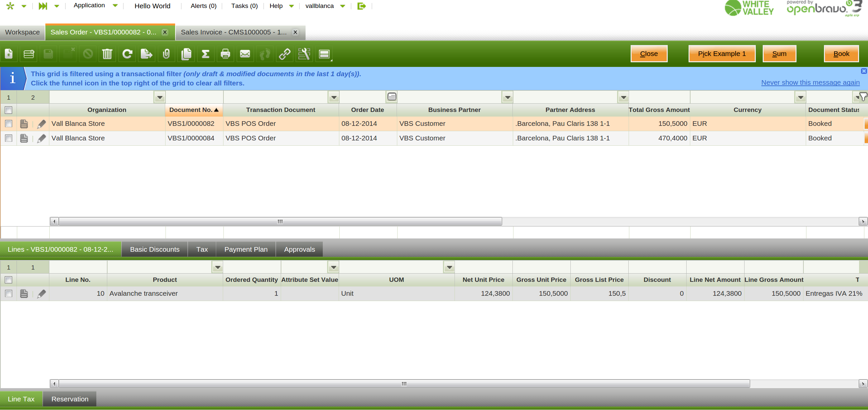Check the Avalanche transceiver line checkbox
This screenshot has width=868, height=410.
coord(9,294)
